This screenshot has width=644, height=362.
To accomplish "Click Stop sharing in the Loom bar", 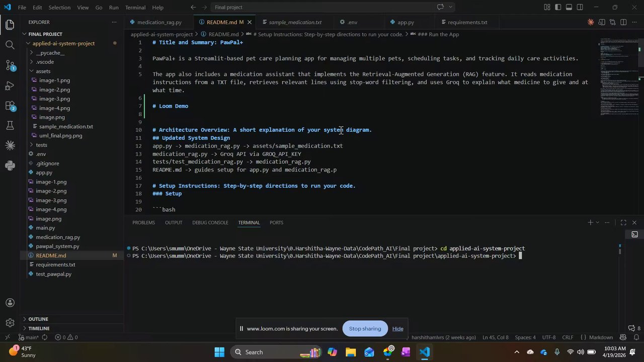I will (365, 329).
